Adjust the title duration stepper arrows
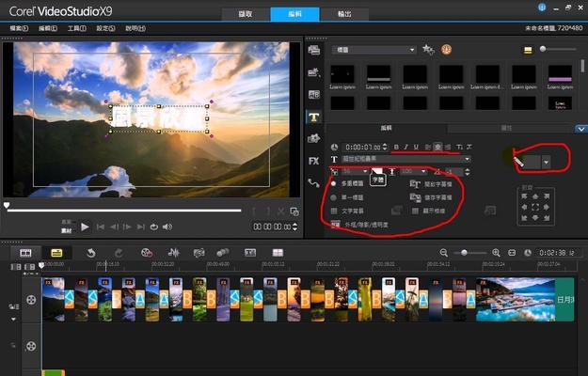 (385, 148)
